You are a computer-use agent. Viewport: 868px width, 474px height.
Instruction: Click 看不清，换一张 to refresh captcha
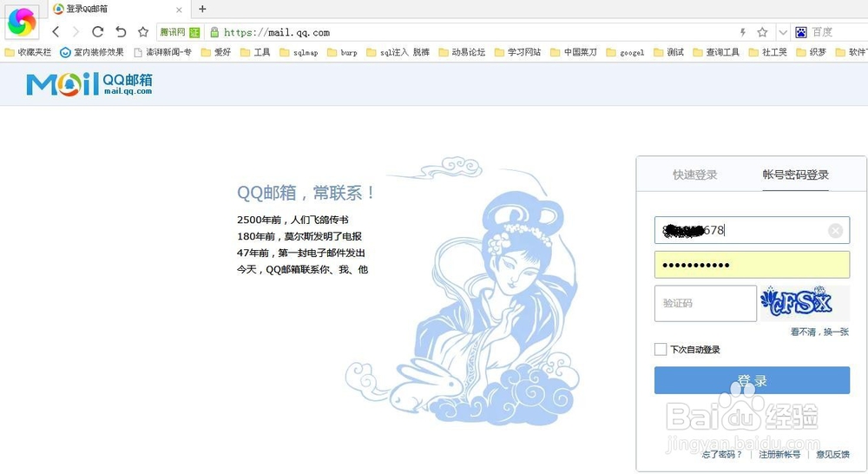[819, 332]
